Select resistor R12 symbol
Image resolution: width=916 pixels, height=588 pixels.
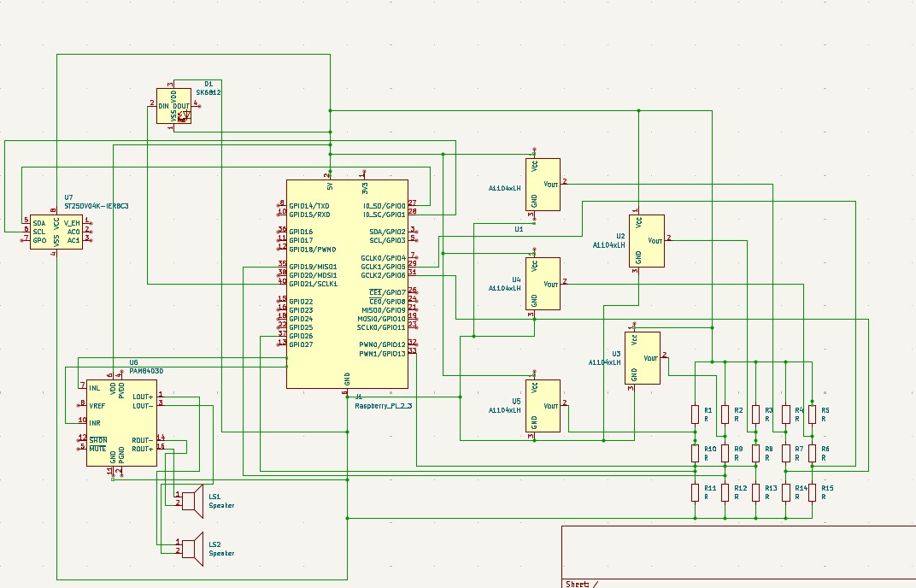[x=725, y=492]
